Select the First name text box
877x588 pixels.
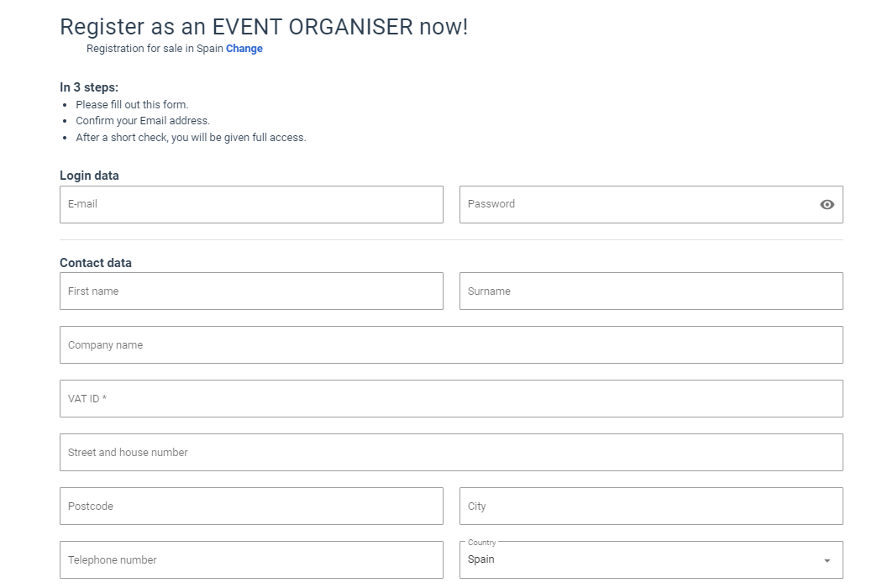(251, 291)
